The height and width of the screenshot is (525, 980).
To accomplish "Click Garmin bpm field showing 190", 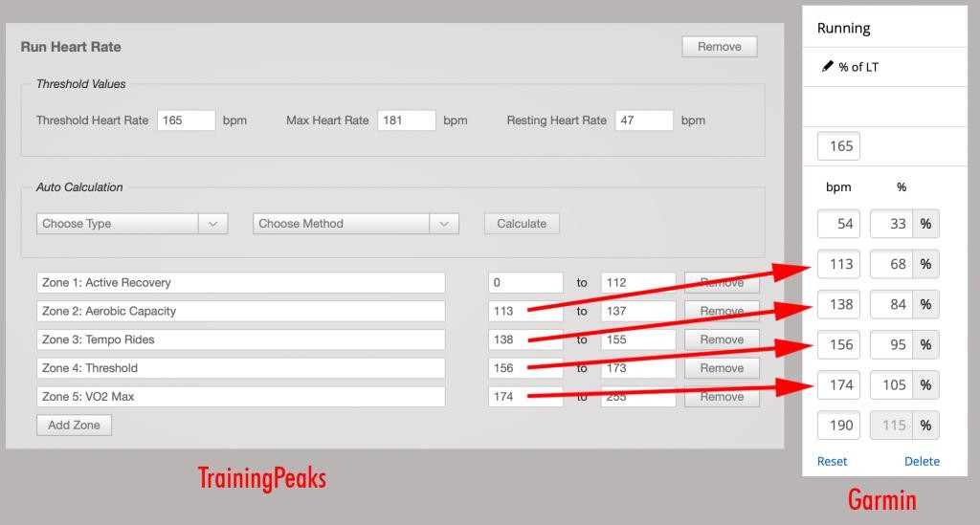I will [x=838, y=426].
